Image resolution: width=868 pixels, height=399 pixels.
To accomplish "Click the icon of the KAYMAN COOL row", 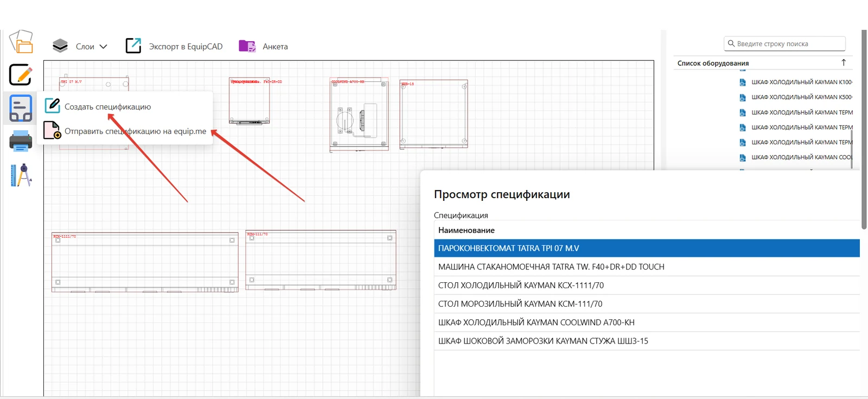I will pos(743,157).
